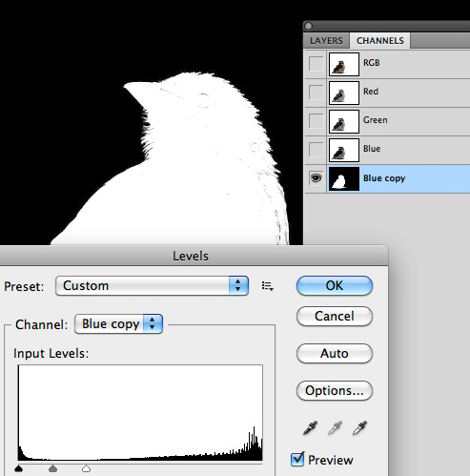Uncheck the Preview checkbox
470x476 pixels.
click(x=297, y=460)
